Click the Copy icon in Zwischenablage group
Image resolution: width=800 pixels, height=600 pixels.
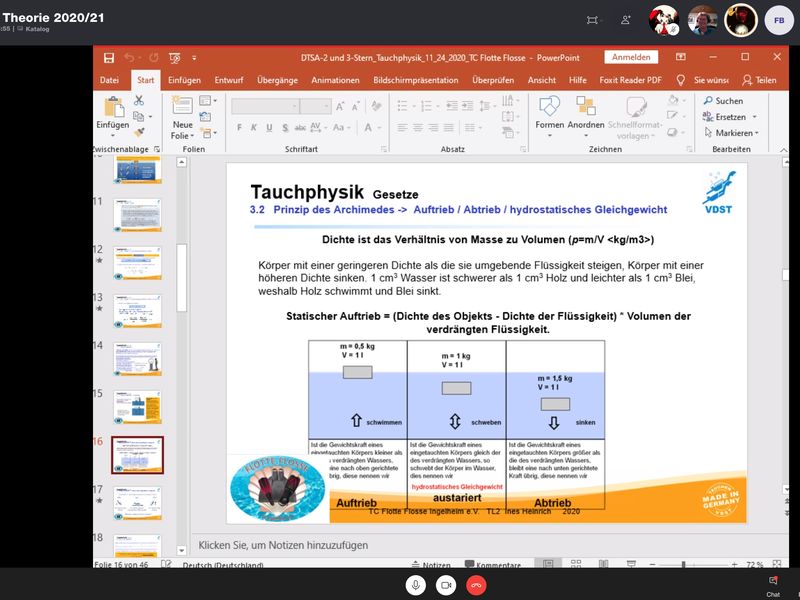click(138, 116)
